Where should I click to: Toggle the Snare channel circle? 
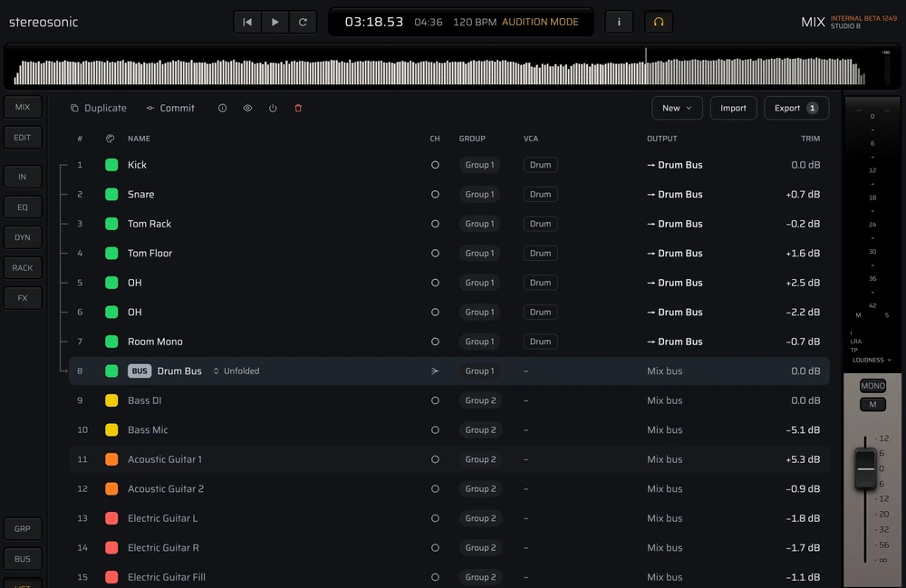(435, 194)
